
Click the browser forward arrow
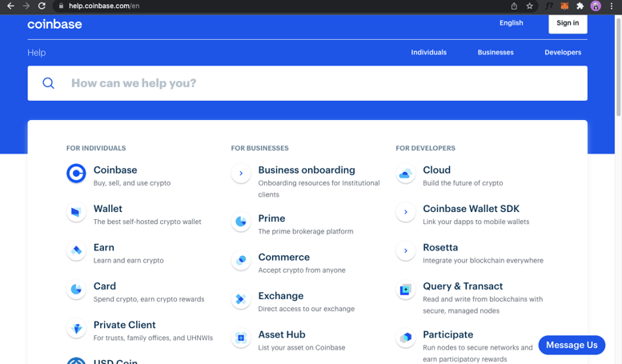26,6
